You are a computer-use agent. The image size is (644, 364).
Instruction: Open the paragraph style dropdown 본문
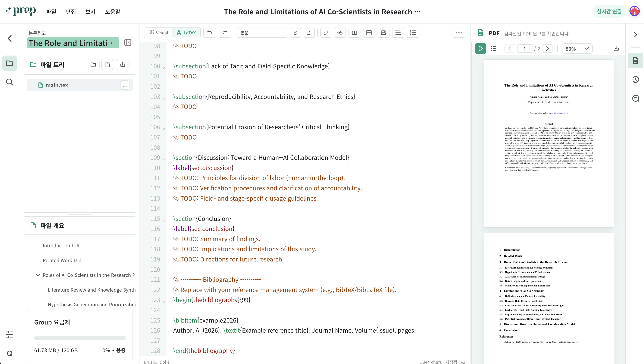262,33
